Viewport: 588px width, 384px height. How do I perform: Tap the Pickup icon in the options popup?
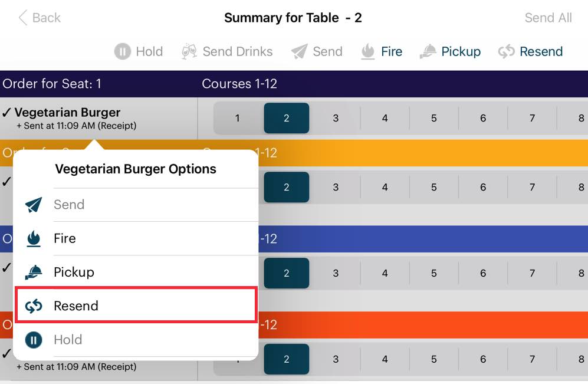pyautogui.click(x=34, y=272)
